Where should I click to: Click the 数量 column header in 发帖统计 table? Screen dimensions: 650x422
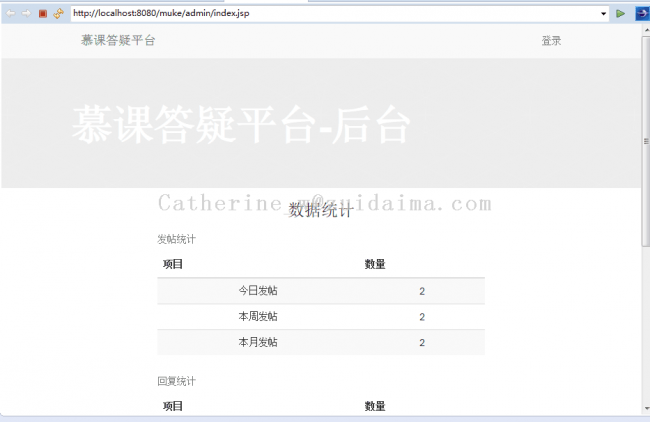click(x=375, y=265)
